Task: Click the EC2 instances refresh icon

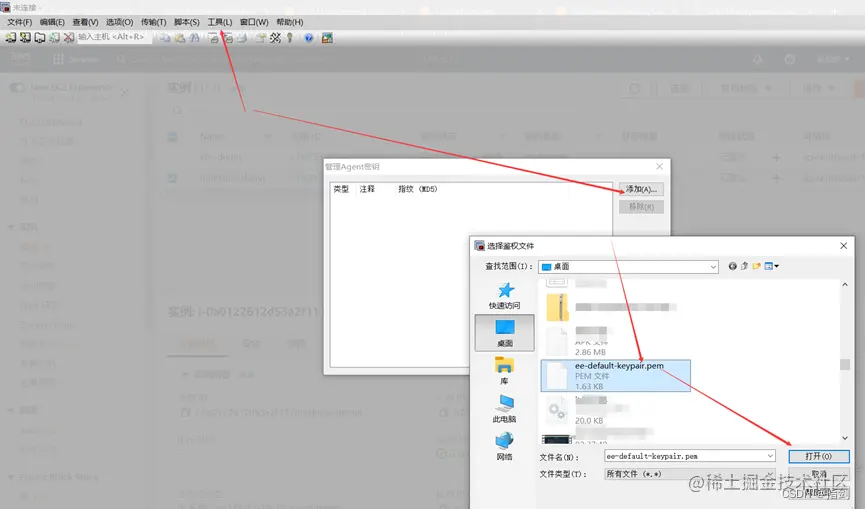Action: click(x=634, y=88)
